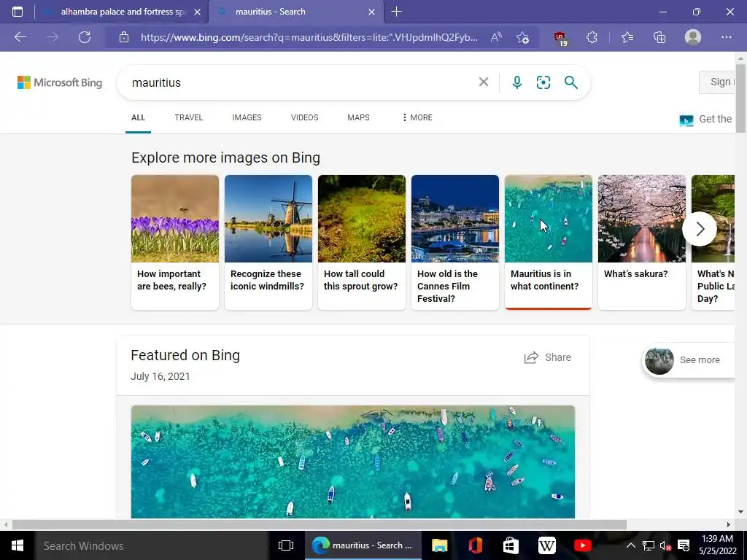This screenshot has width=747, height=560.
Task: Click the taskbar clock showing 1:39 AM
Action: click(x=718, y=545)
